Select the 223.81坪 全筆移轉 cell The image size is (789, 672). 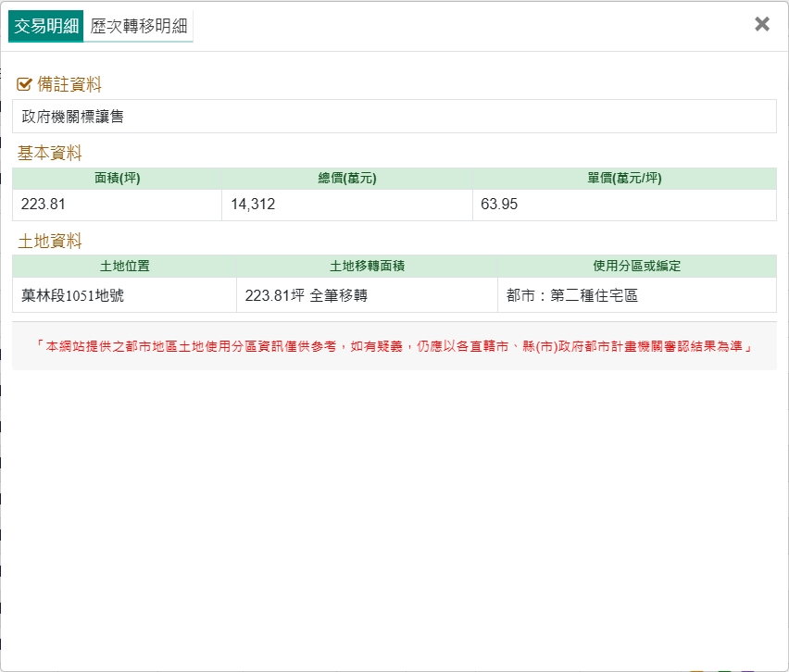pos(367,296)
